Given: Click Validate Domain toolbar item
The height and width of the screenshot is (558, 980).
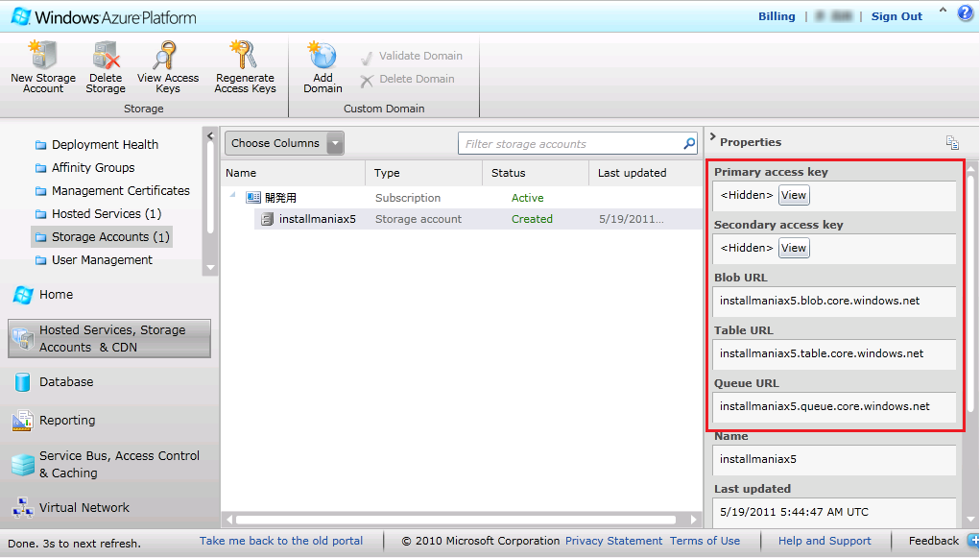Looking at the screenshot, I should (x=411, y=57).
